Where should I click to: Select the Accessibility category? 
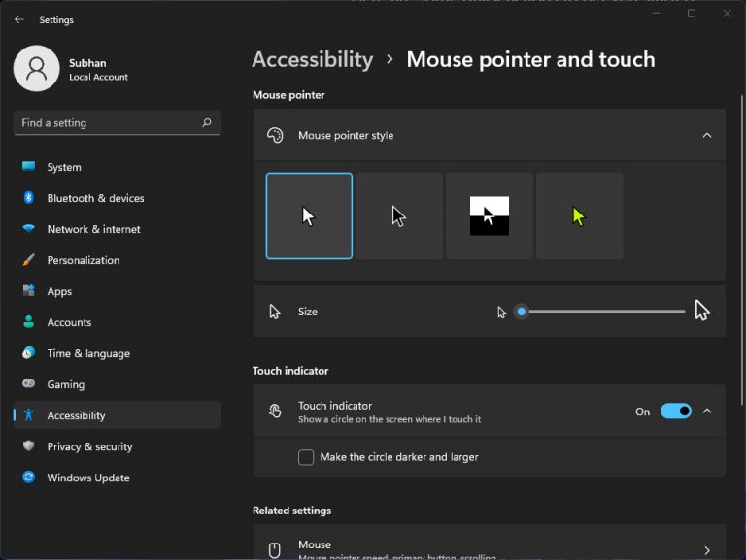[x=117, y=415]
